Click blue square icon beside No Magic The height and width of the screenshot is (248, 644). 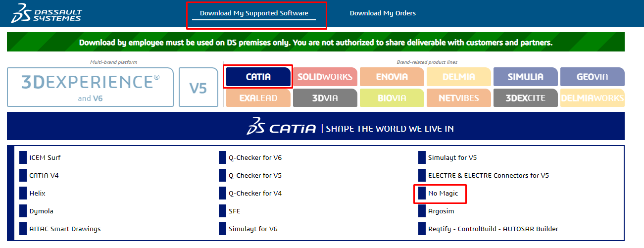[422, 193]
